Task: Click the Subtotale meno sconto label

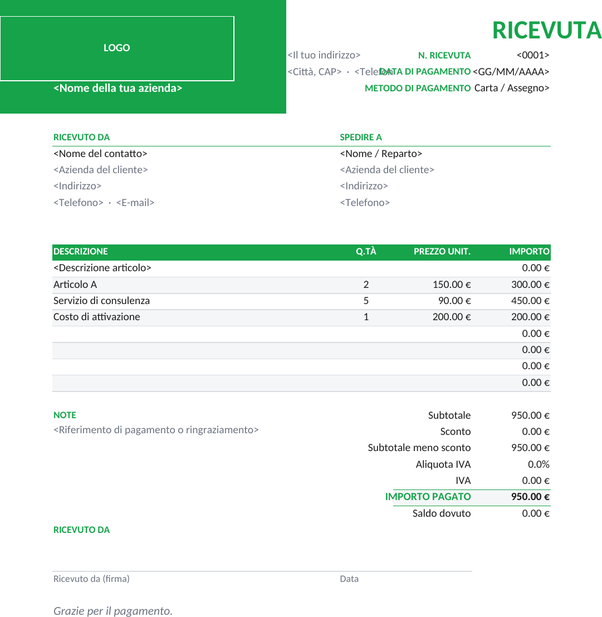Action: click(x=419, y=448)
